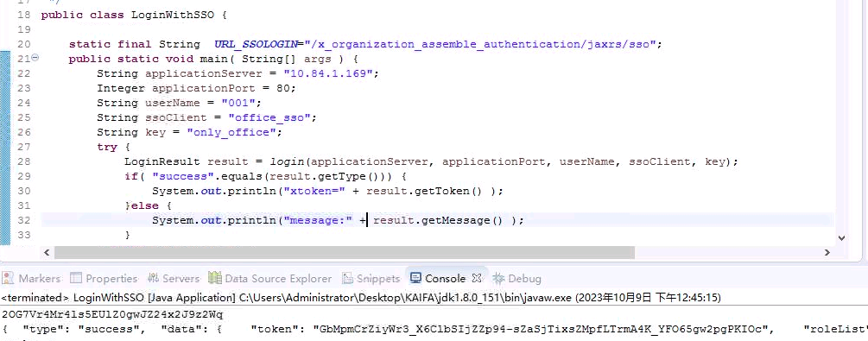Show the Data Source Explorer tab
Screen dimensions: 868x341
point(270,279)
